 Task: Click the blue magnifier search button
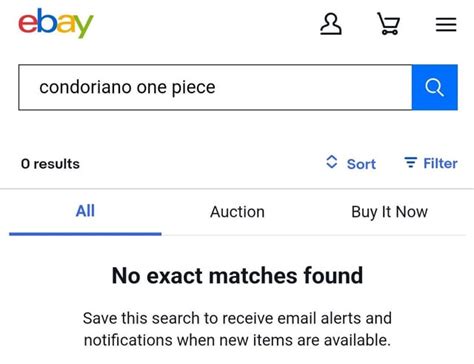[x=435, y=87]
